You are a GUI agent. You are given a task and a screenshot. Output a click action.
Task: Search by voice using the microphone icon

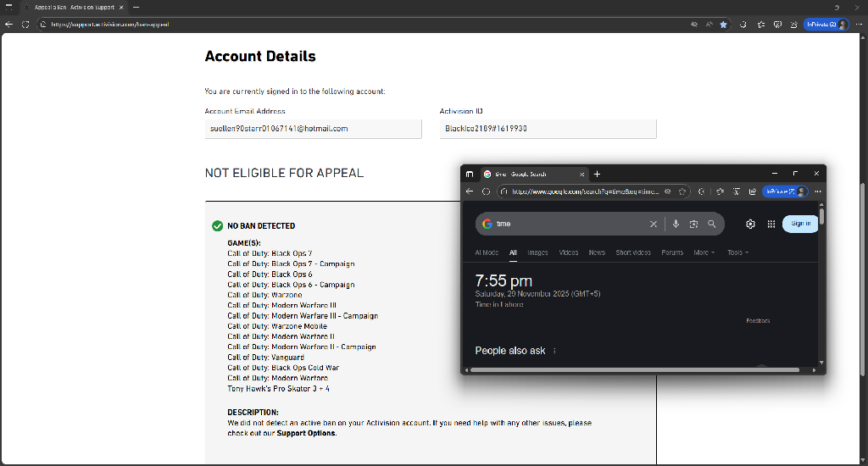point(676,225)
